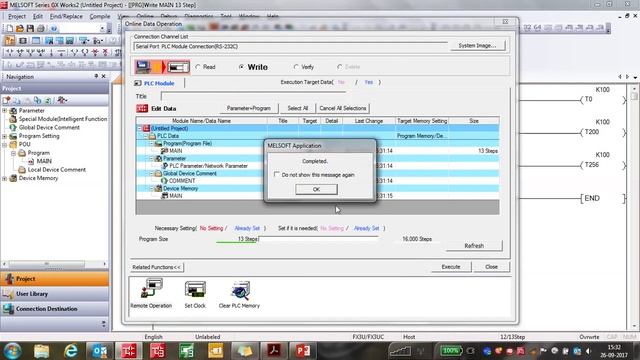Click the GX Works2 highlighted taskbar icon
Viewport: 640px width, 360px height.
click(129, 351)
